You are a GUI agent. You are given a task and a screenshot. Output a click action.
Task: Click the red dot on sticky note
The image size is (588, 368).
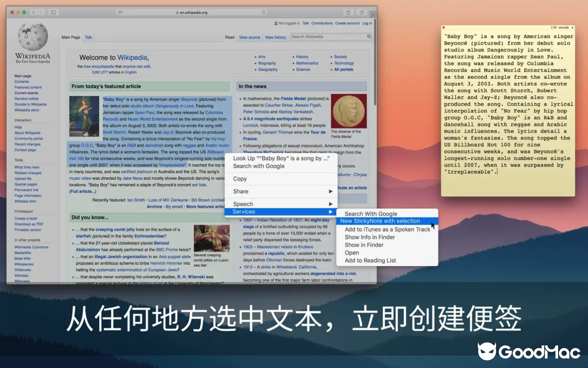click(444, 28)
